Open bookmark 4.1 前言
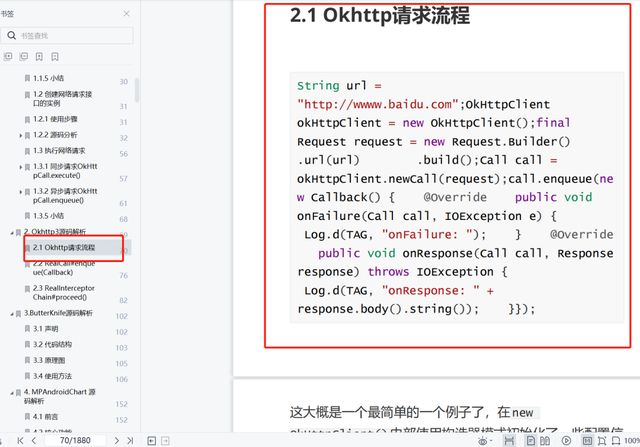Image resolution: width=640 pixels, height=447 pixels. coord(46,417)
